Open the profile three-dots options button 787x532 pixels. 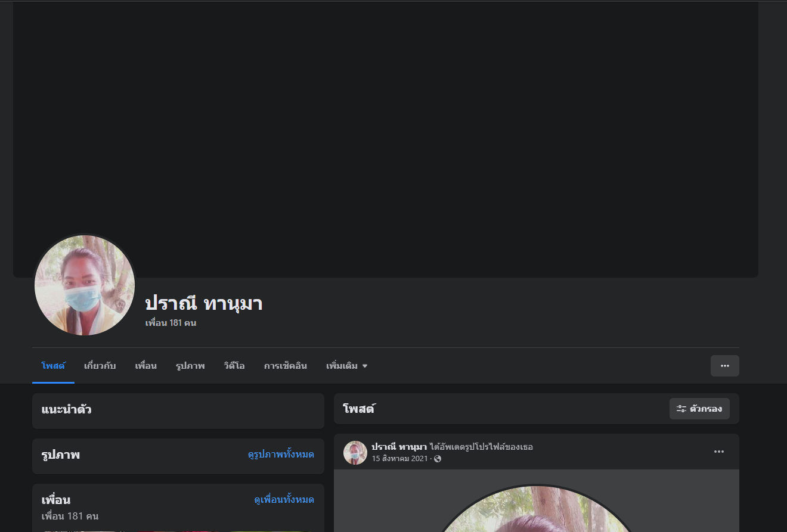click(x=724, y=366)
